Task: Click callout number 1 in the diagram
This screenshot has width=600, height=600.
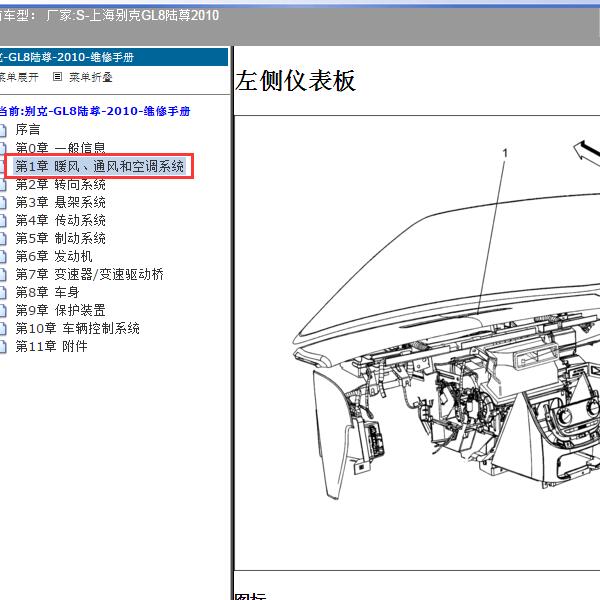Action: click(505, 153)
